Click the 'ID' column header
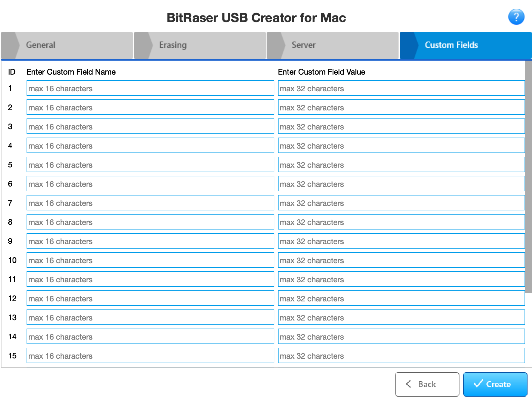532x399 pixels. (x=12, y=72)
